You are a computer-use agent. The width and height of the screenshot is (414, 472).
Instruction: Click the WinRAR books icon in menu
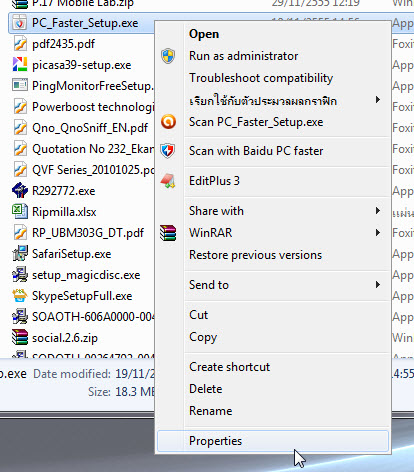click(x=168, y=233)
